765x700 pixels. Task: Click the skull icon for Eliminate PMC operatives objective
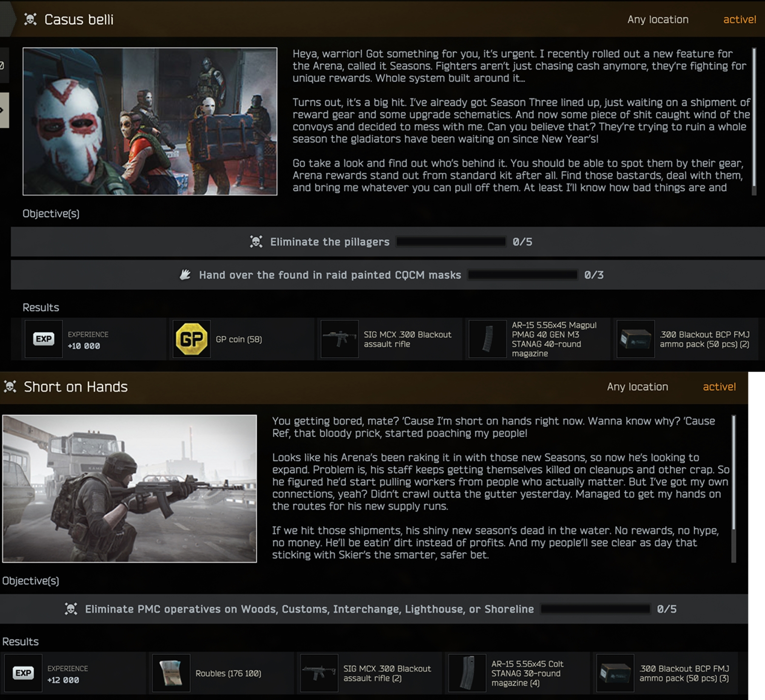pyautogui.click(x=71, y=609)
